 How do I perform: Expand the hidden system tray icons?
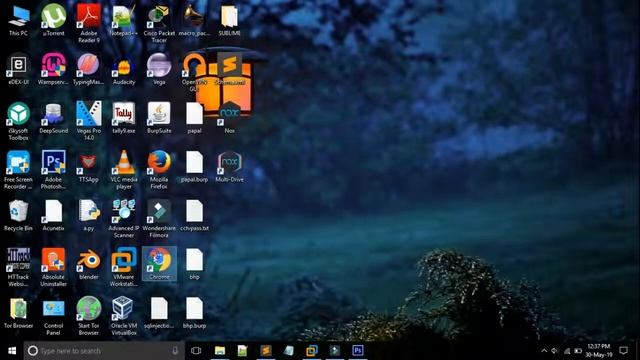tap(544, 351)
